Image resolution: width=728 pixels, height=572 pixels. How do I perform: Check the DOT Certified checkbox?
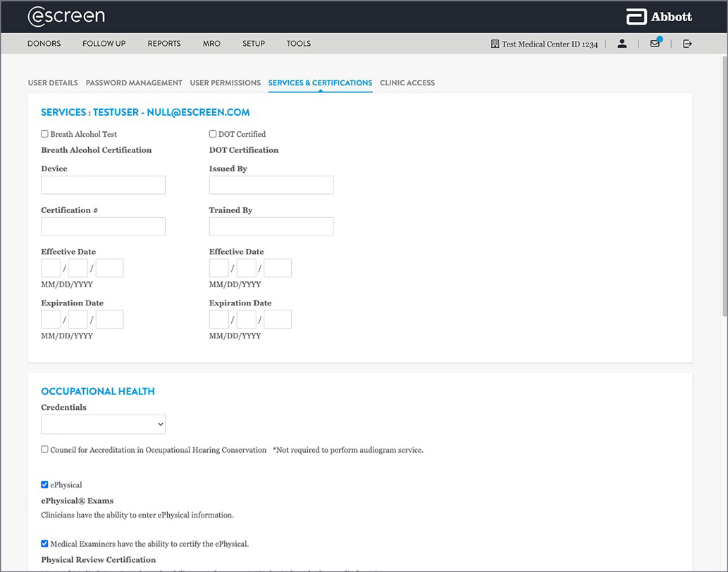pos(213,134)
